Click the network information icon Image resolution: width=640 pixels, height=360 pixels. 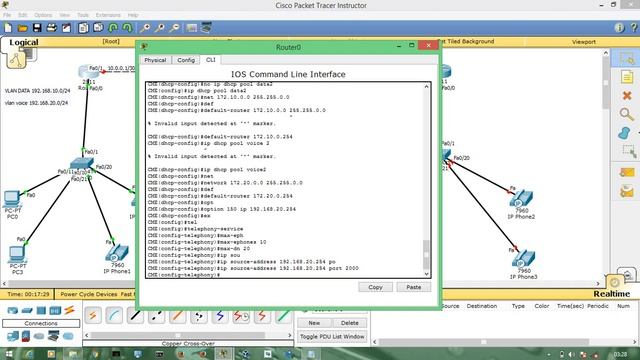pos(620,28)
